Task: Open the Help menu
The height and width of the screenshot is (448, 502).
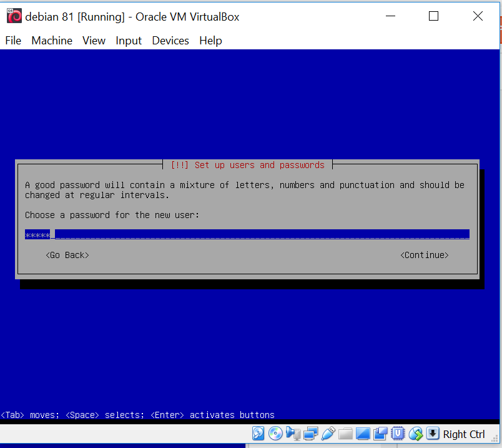Action: 210,41
